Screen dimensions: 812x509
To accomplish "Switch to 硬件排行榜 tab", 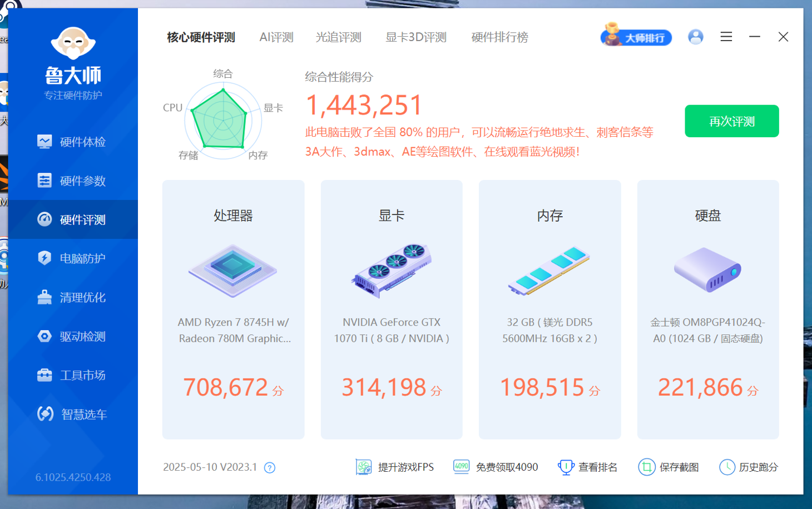I will (x=499, y=37).
